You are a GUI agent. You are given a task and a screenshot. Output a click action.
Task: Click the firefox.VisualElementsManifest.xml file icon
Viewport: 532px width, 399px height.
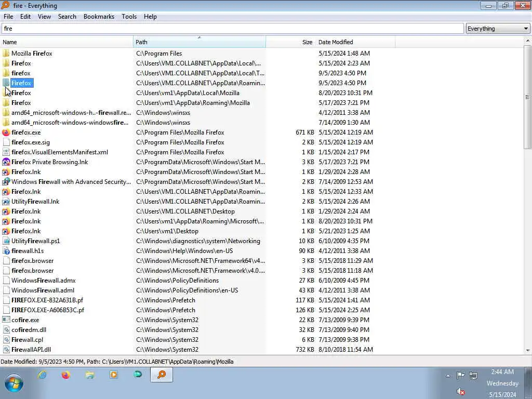pyautogui.click(x=6, y=152)
